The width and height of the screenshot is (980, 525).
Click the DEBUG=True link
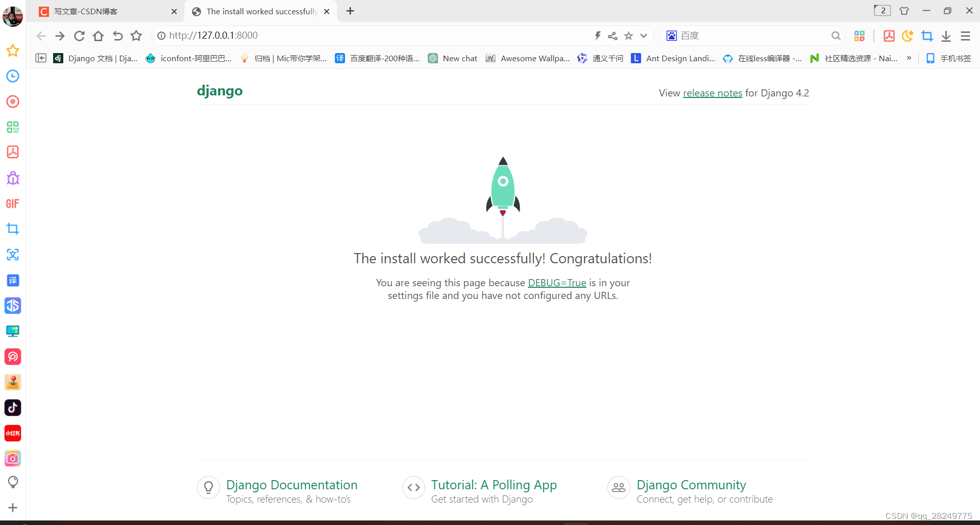pyautogui.click(x=557, y=283)
